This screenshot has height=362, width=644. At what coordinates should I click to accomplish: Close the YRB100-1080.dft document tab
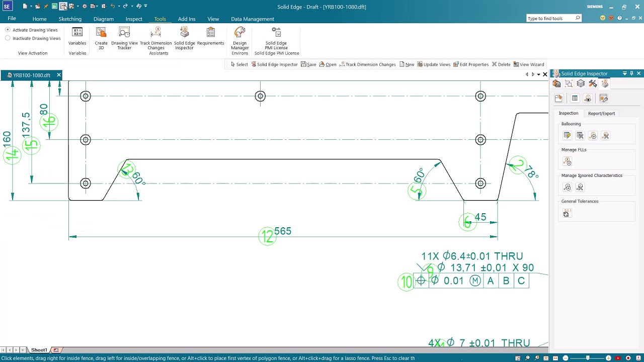[59, 75]
